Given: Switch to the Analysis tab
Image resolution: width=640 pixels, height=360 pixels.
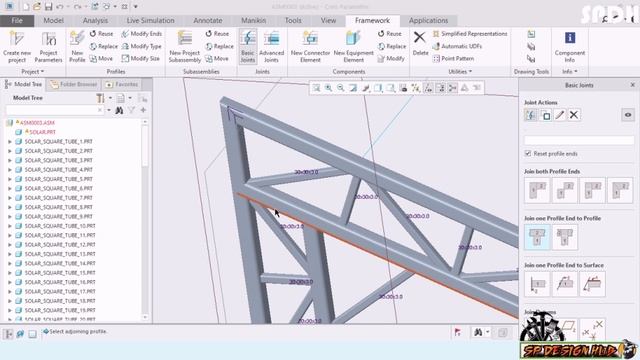Looking at the screenshot, I should click(x=95, y=20).
